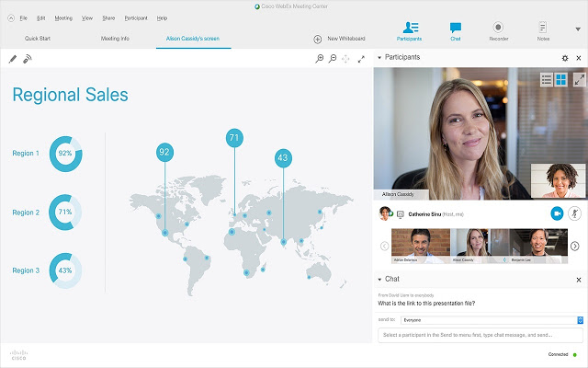This screenshot has width=588, height=368.
Task: Click the Catherine Sinu name text
Action: coord(424,214)
